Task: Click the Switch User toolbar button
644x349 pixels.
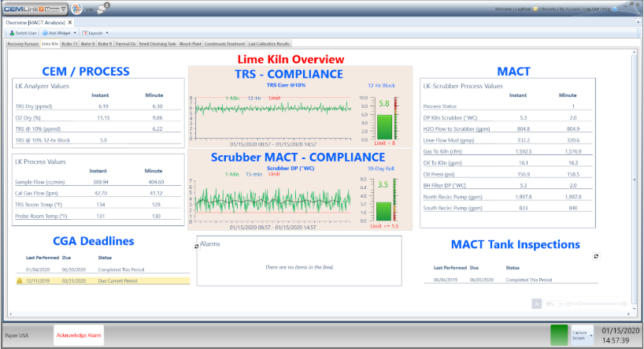Action: tap(23, 33)
